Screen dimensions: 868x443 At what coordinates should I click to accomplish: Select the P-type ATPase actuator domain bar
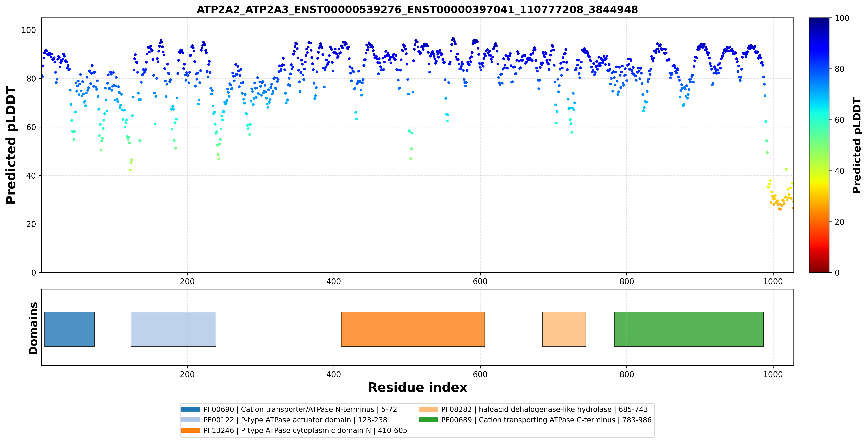(173, 329)
